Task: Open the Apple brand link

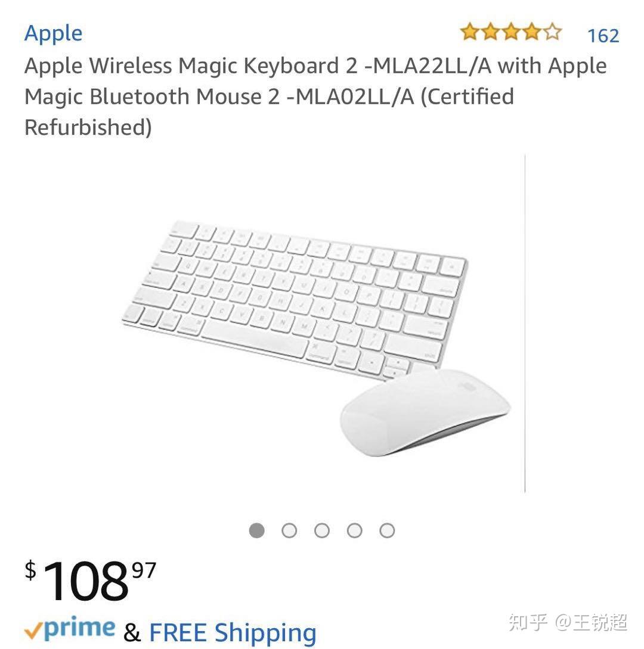Action: (54, 33)
